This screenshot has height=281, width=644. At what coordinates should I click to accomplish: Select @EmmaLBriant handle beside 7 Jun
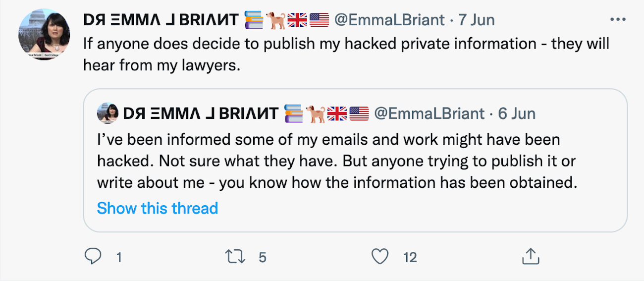[x=389, y=20]
